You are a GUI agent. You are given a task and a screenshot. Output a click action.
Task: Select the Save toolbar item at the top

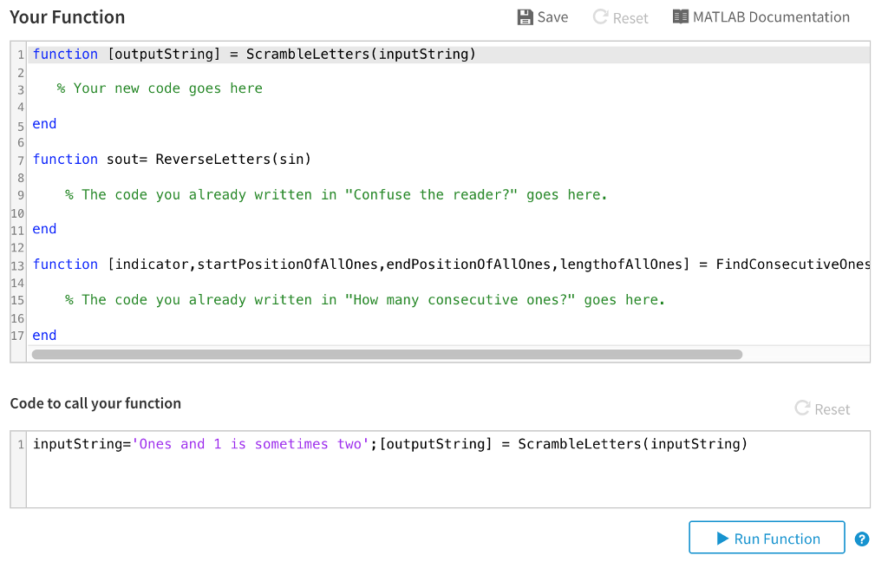[542, 16]
